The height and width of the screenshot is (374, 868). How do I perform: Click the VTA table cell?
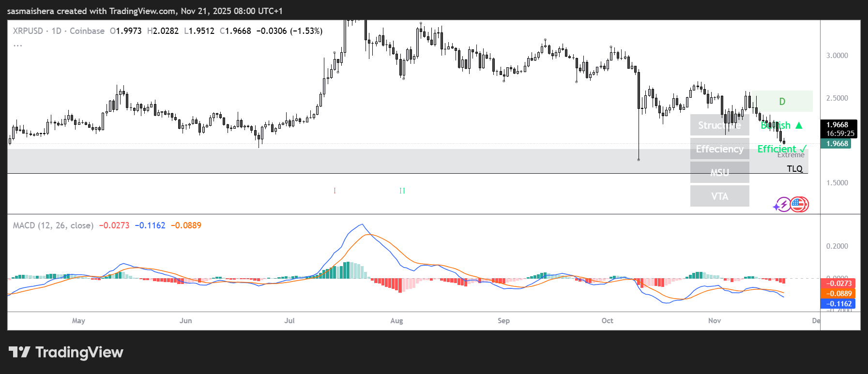coord(720,196)
